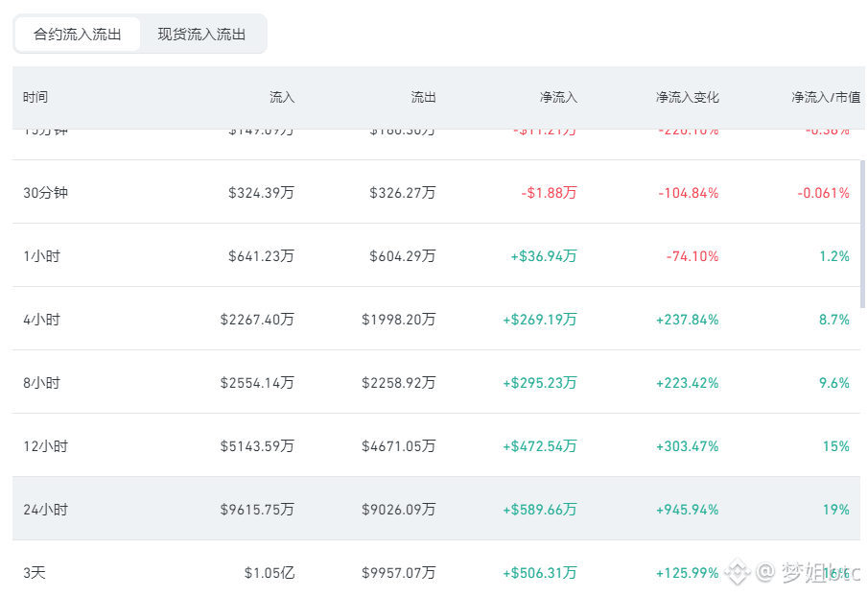Select the 30分钟 row

click(436, 192)
